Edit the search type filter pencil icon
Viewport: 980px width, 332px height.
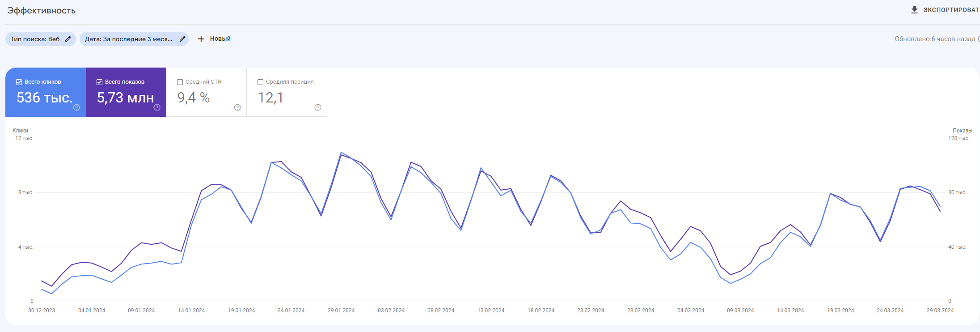click(68, 39)
